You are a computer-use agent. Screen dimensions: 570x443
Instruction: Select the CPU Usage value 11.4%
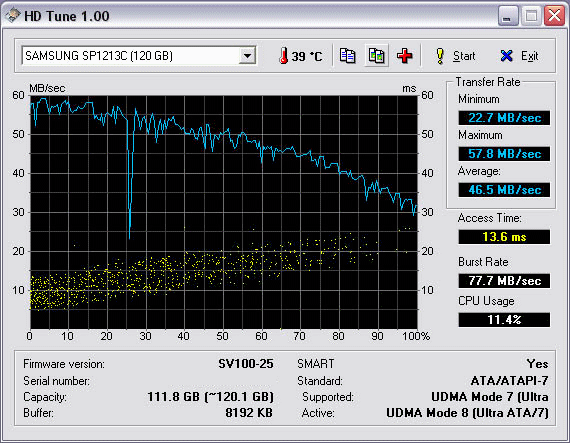point(504,320)
